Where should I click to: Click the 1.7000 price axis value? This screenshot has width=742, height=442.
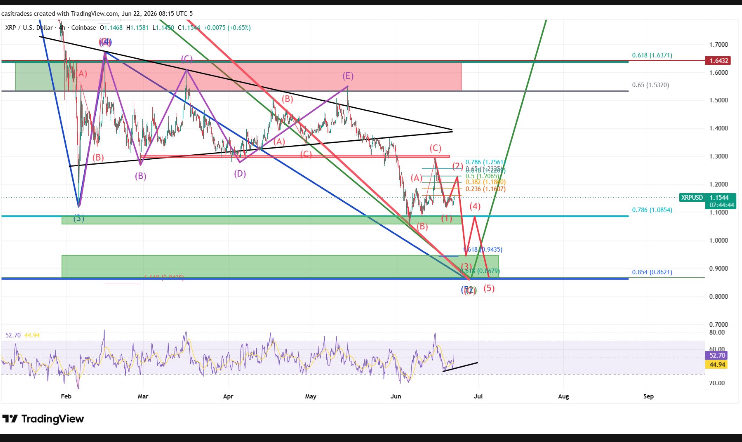tap(718, 45)
